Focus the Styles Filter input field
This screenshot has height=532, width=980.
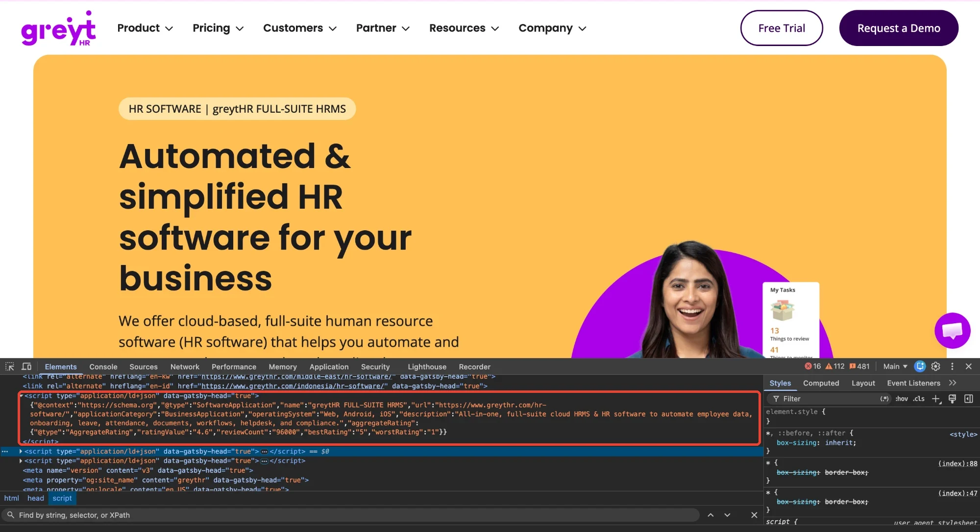(x=829, y=399)
